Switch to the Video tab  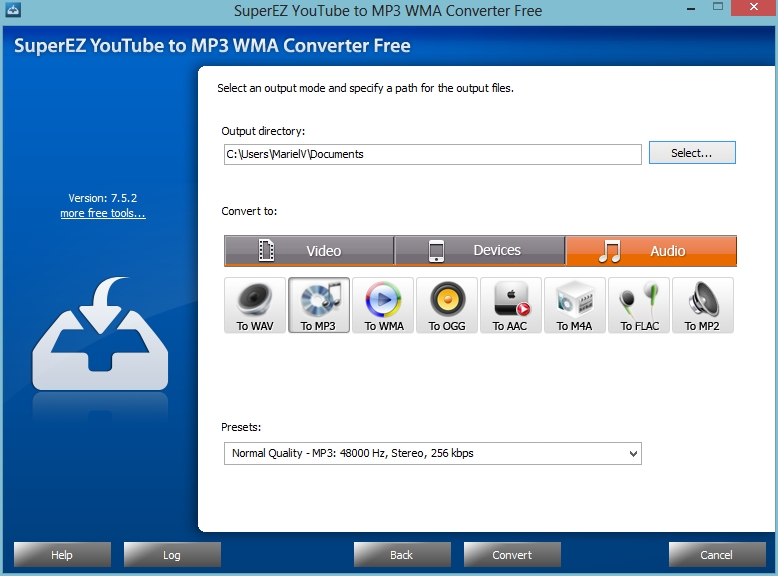(309, 251)
